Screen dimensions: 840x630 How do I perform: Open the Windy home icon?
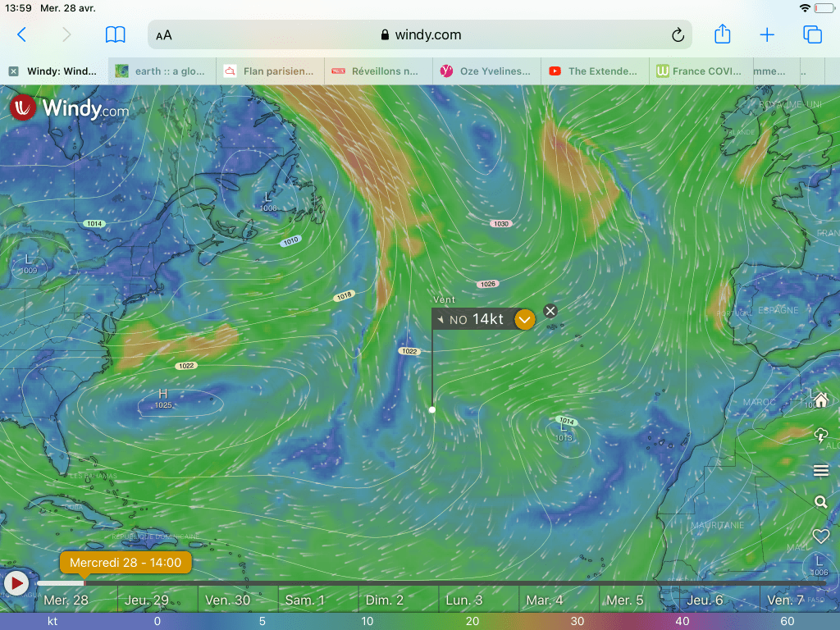(820, 400)
